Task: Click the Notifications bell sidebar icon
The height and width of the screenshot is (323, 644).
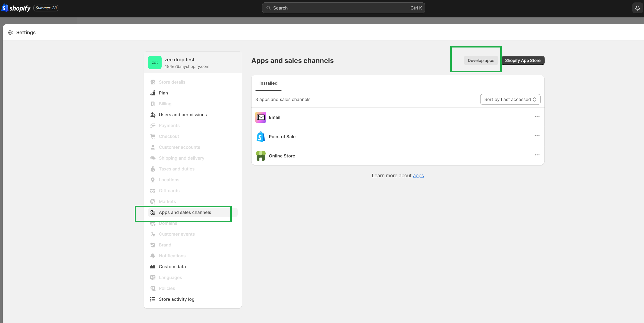Action: click(153, 256)
